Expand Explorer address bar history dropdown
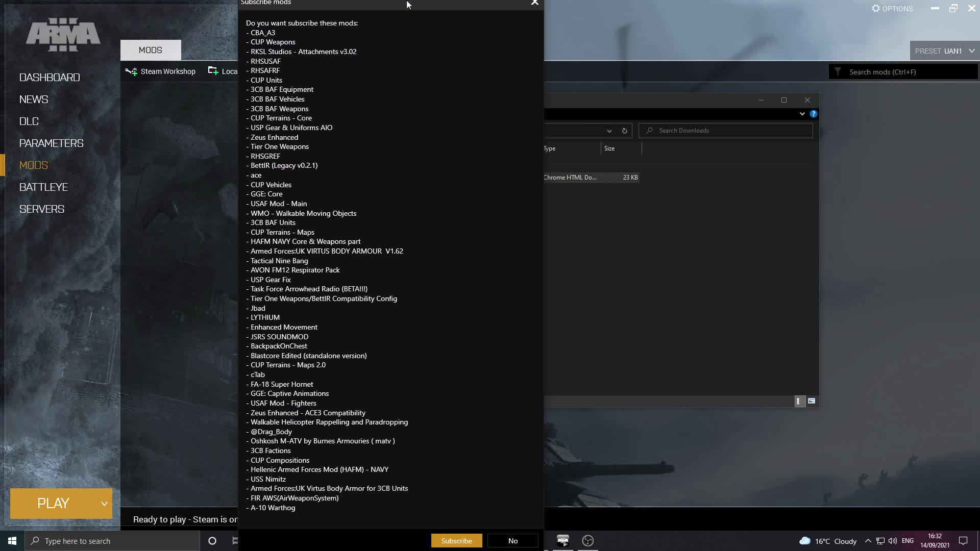Screen dimensions: 980x551 [609, 131]
